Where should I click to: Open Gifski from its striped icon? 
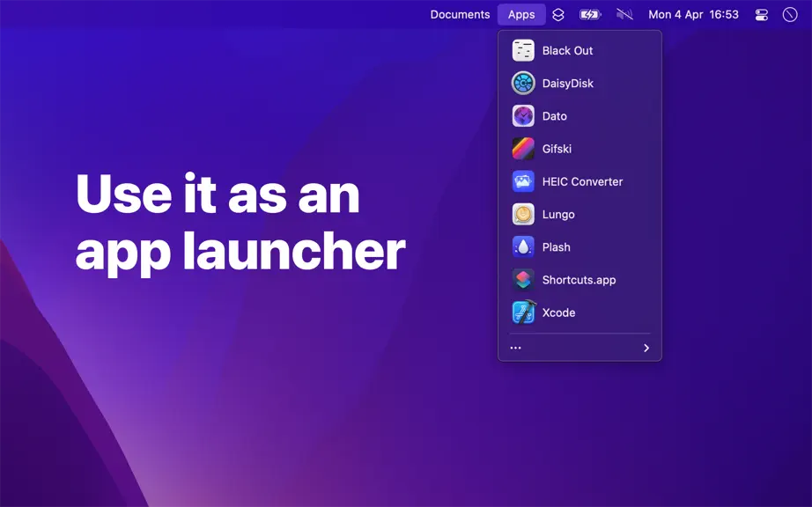(523, 149)
